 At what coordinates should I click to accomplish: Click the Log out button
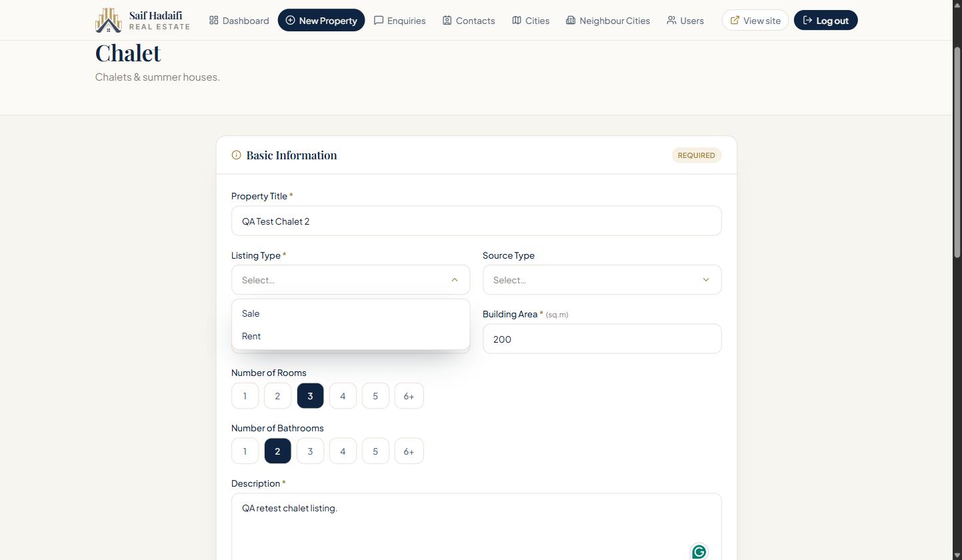tap(825, 20)
